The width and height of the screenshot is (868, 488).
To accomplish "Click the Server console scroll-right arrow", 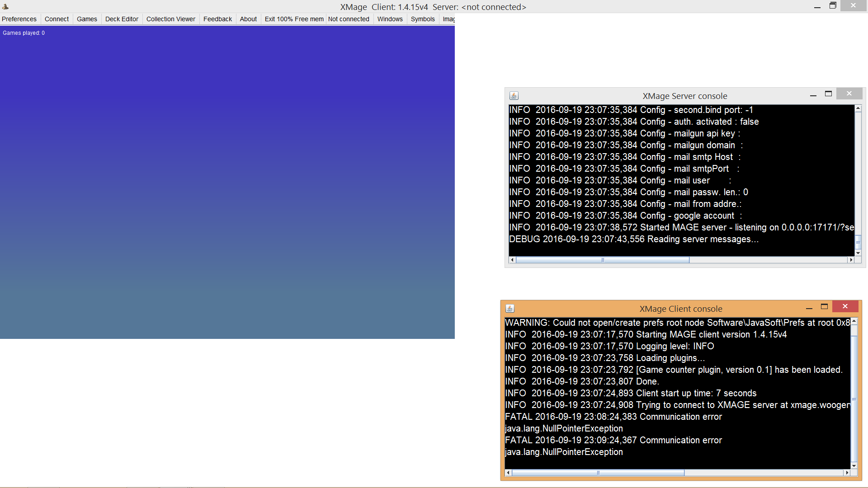I will coord(851,260).
